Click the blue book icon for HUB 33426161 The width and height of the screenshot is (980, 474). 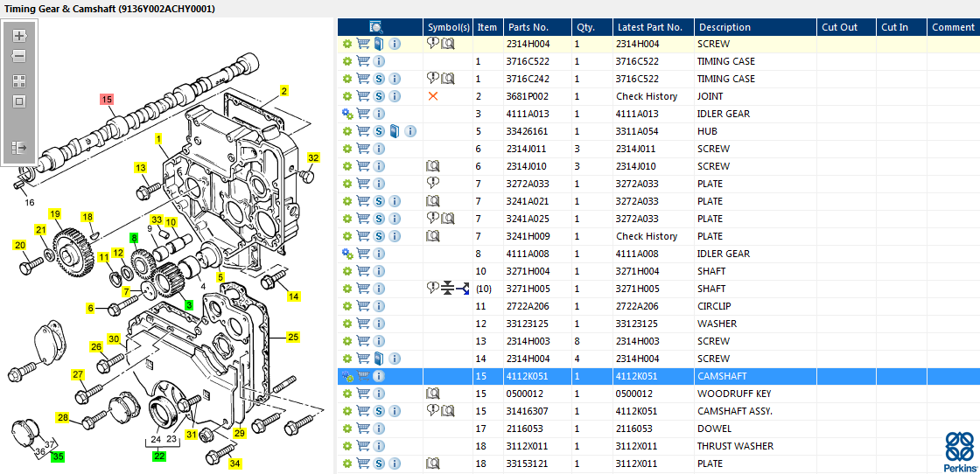click(x=395, y=131)
